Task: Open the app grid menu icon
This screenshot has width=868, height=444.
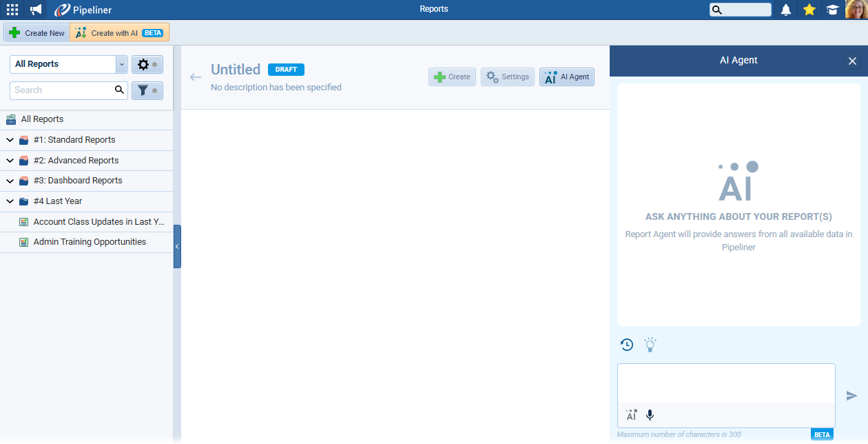Action: point(12,10)
